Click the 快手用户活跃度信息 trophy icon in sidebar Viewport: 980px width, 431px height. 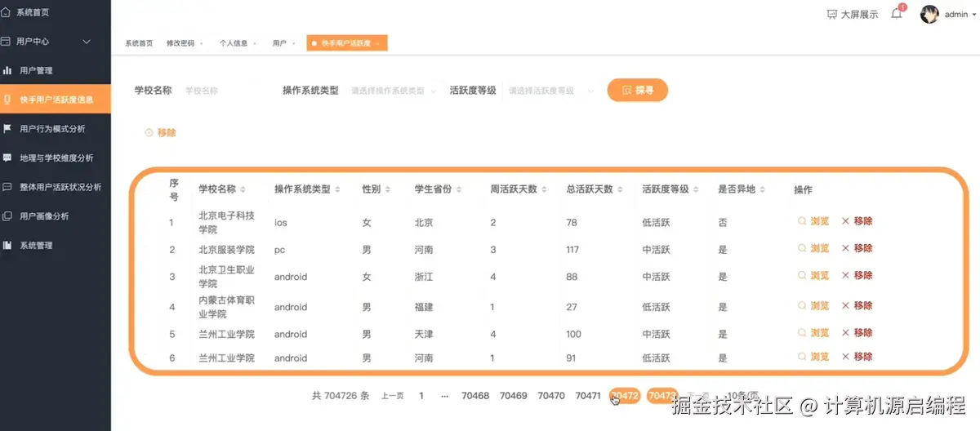pos(7,100)
